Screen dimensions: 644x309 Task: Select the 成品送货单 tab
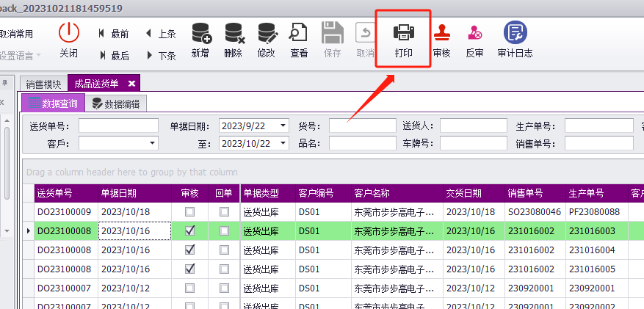96,84
